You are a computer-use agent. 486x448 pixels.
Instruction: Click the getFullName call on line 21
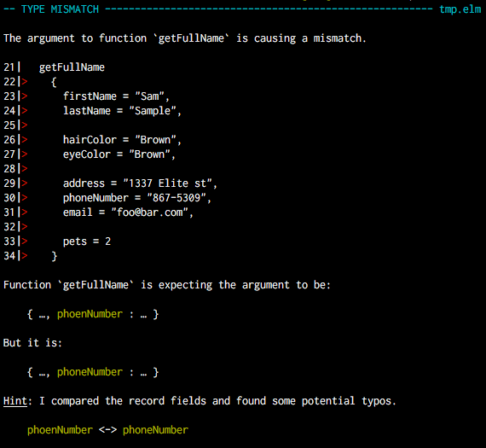pos(72,67)
